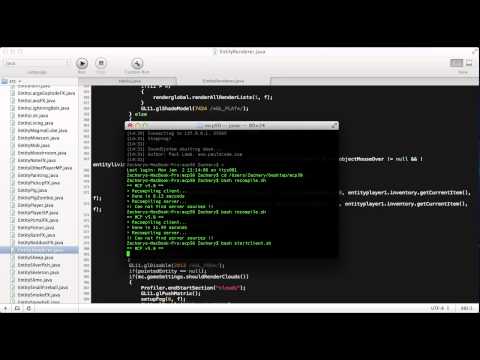Screen dimensions: 480x360
Task: Open the Language dropdown showing Java
Action: tap(37, 63)
